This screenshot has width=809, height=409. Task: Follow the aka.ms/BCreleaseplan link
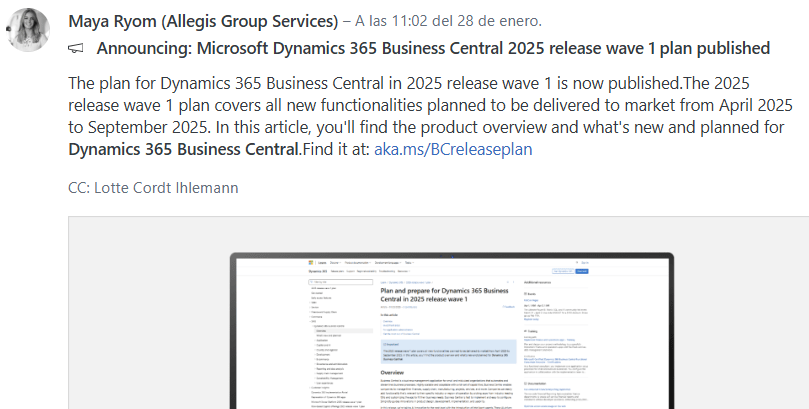tap(453, 149)
